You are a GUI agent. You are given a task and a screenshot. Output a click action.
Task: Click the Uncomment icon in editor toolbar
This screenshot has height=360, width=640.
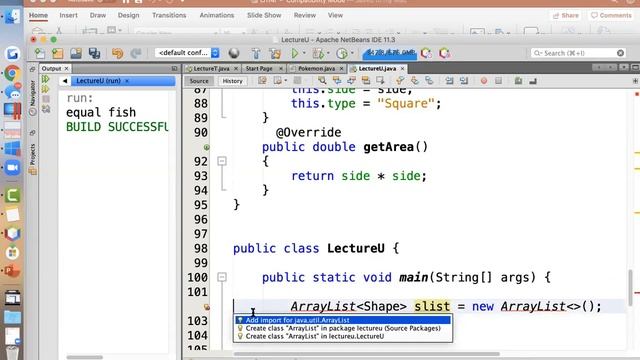[533, 81]
